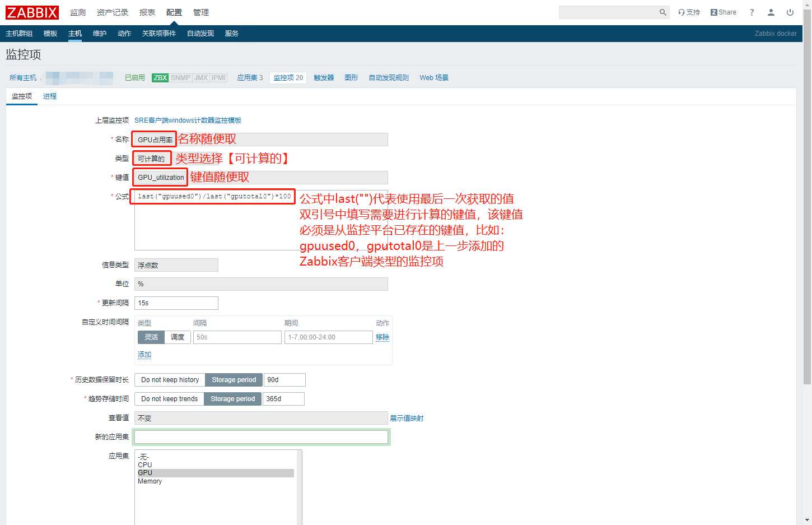The height and width of the screenshot is (525, 812).
Task: Open the SRE客户端windows计数器监控模板 parent link
Action: (x=188, y=120)
